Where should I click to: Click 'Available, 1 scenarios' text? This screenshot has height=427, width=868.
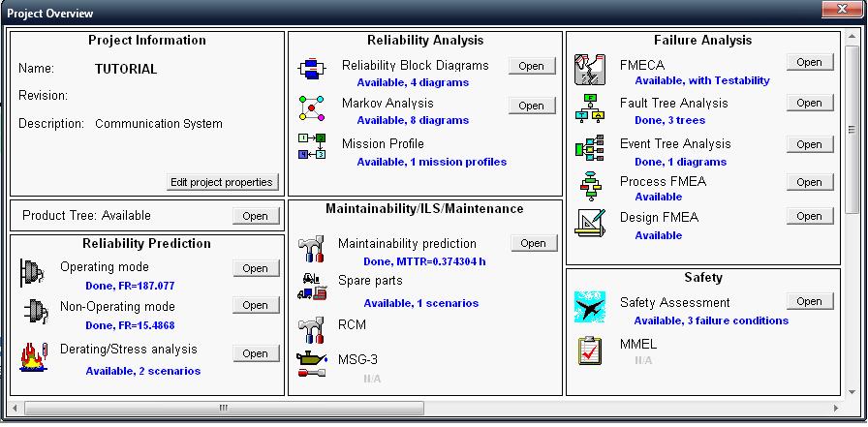[x=421, y=304]
